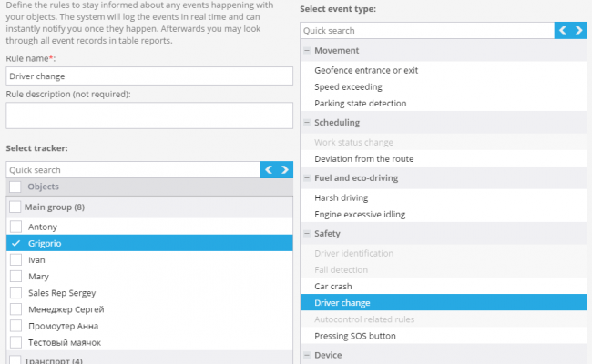Viewport: 592px width, 364px height.
Task: Check the Sales Rep Sergey tracker
Action: (x=15, y=293)
